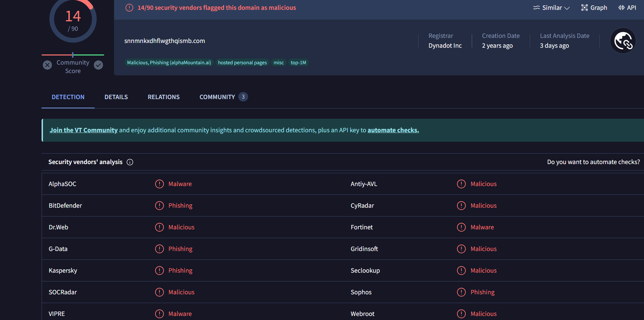Click warning icon in the malicious flag banner
The image size is (644, 320).
[x=129, y=8]
